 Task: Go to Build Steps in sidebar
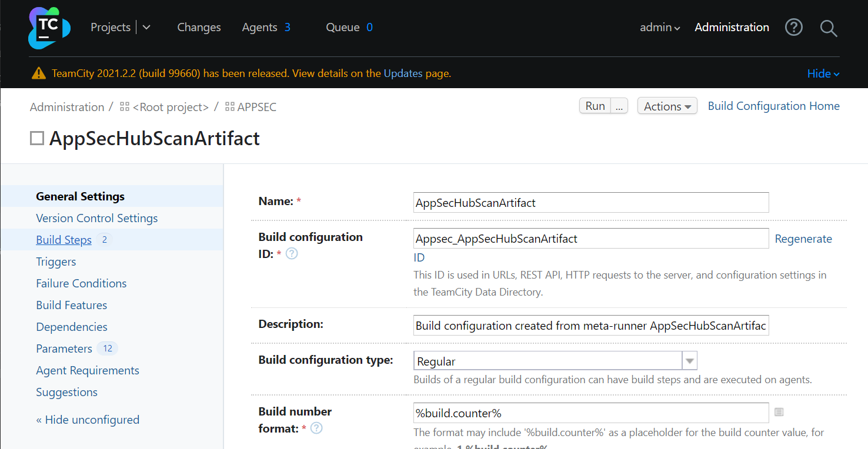64,240
